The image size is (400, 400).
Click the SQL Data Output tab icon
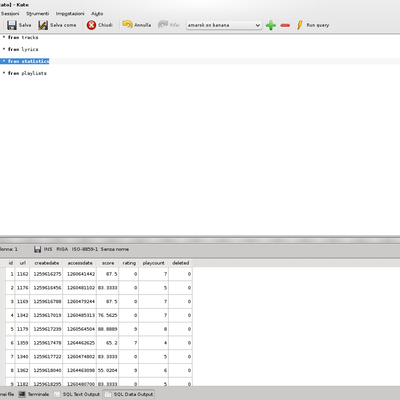pos(108,394)
